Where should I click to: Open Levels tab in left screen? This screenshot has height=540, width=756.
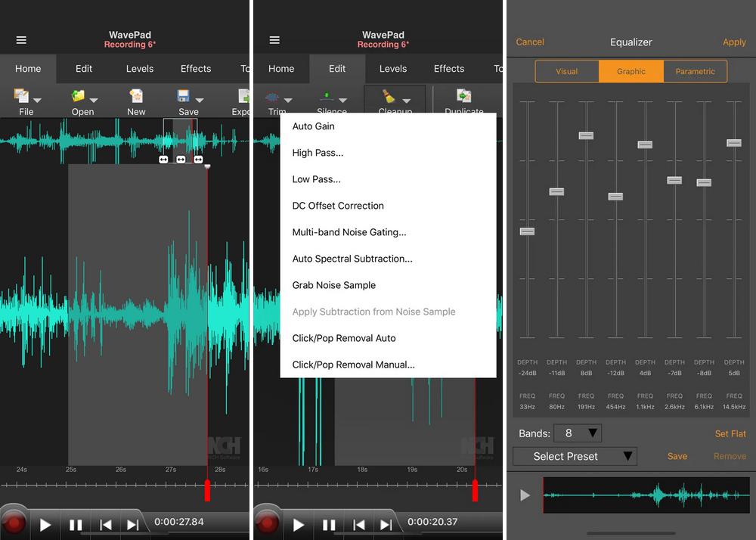(x=140, y=69)
